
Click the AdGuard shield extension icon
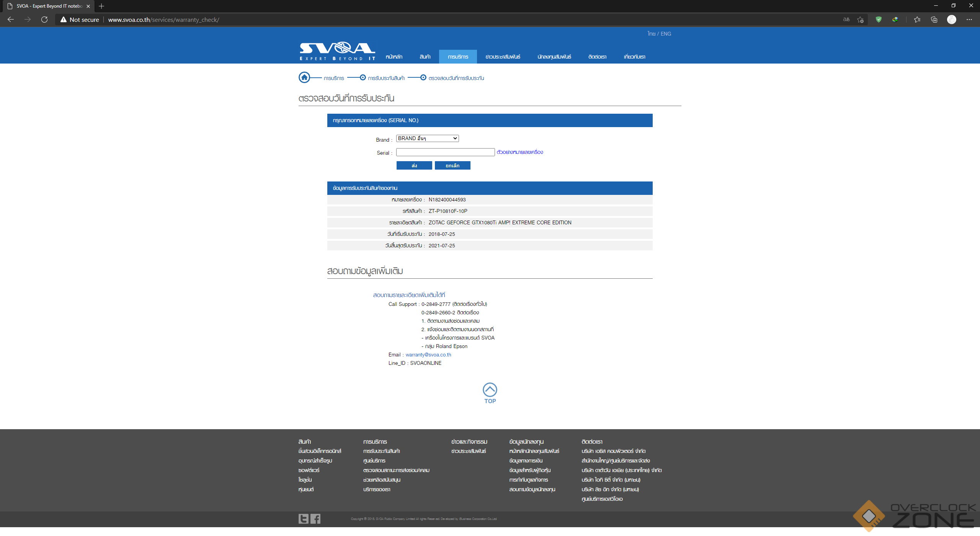pyautogui.click(x=879, y=20)
